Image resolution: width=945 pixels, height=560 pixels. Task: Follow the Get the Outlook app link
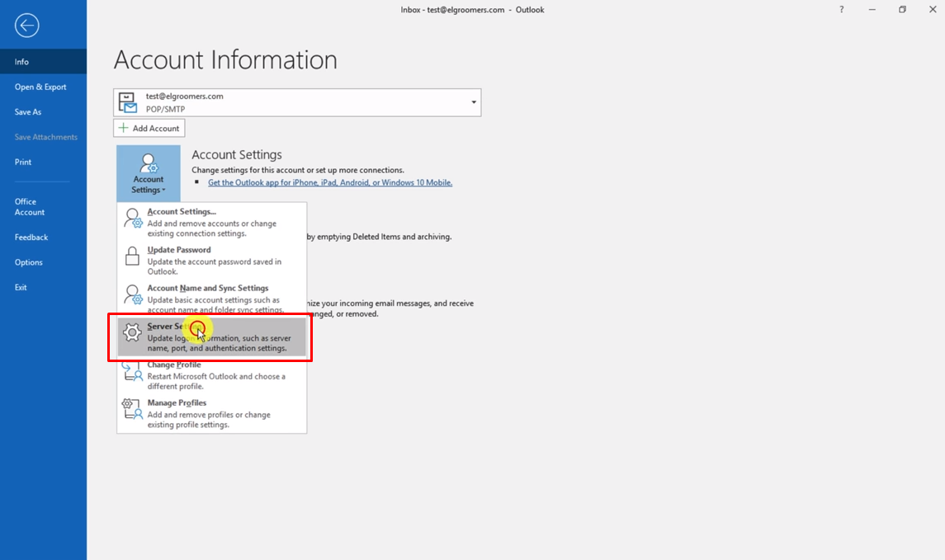[x=329, y=182]
